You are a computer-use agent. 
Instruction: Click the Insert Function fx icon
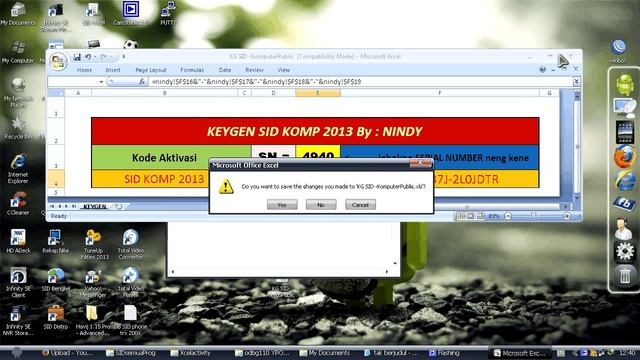point(142,82)
